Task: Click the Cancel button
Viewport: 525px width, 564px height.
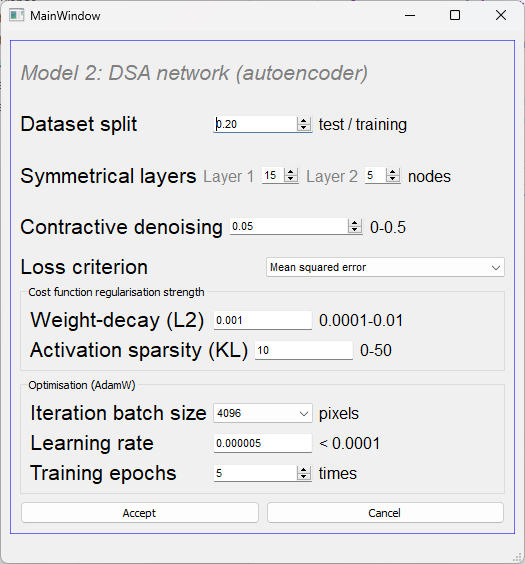Action: (385, 513)
